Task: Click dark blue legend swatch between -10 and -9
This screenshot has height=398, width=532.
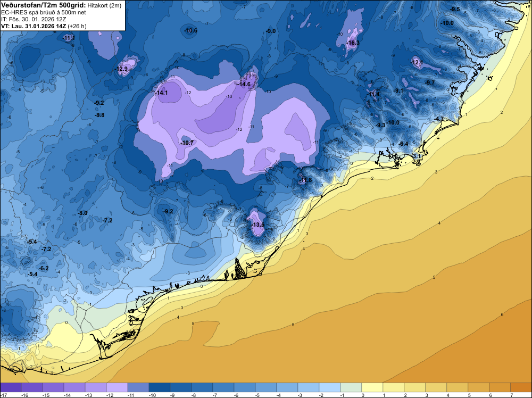Action: pos(160,387)
